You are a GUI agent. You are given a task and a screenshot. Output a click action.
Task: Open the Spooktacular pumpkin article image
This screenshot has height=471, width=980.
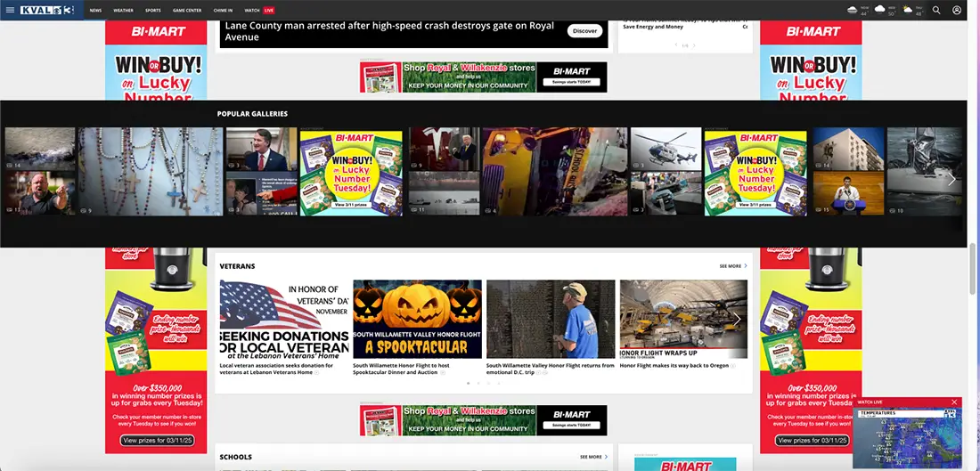(x=418, y=320)
